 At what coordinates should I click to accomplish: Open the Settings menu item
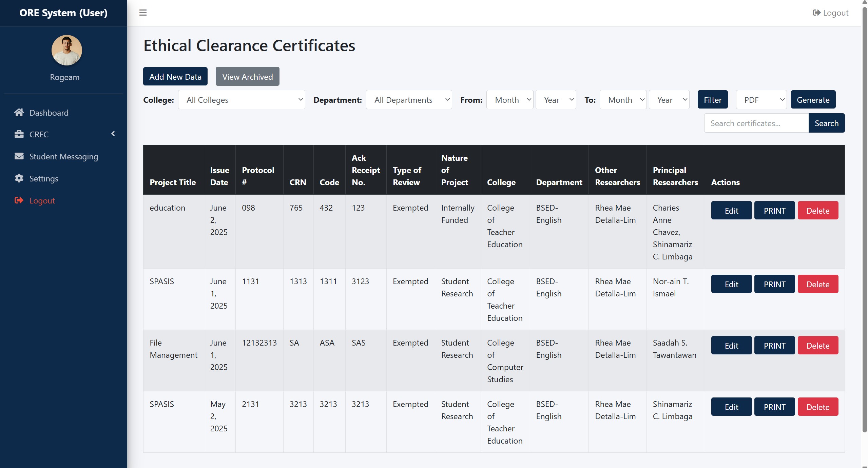pos(44,178)
